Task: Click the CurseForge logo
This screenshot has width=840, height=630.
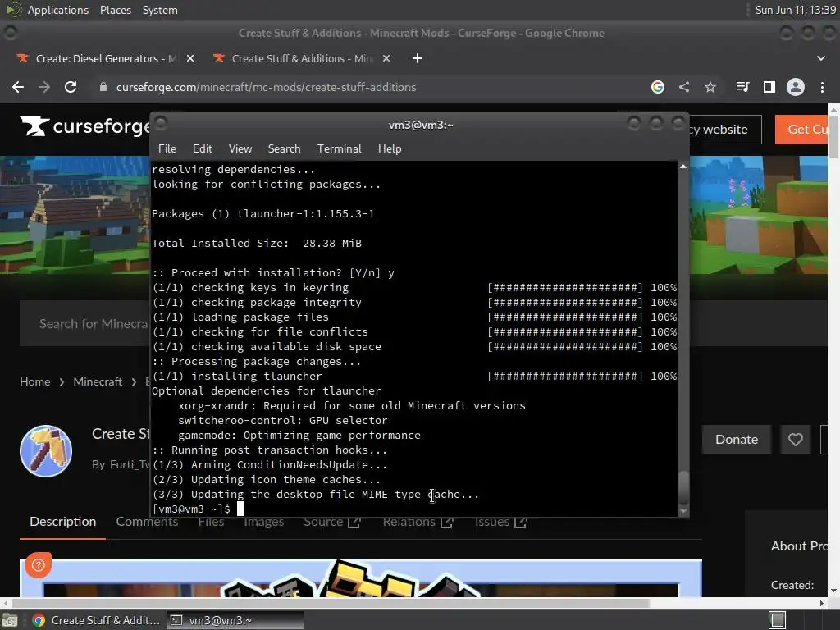Action: 84,126
